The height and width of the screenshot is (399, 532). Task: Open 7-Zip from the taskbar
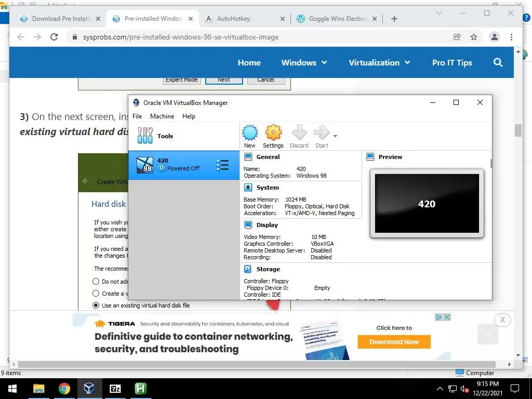pyautogui.click(x=115, y=389)
